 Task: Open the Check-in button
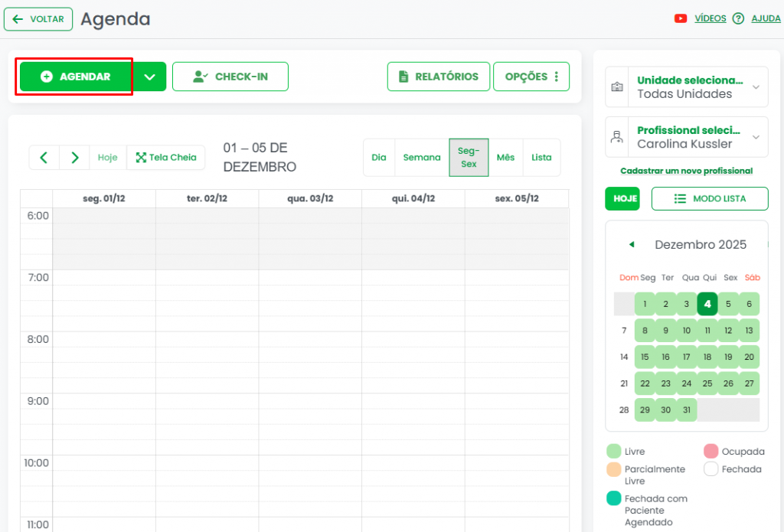coord(230,77)
